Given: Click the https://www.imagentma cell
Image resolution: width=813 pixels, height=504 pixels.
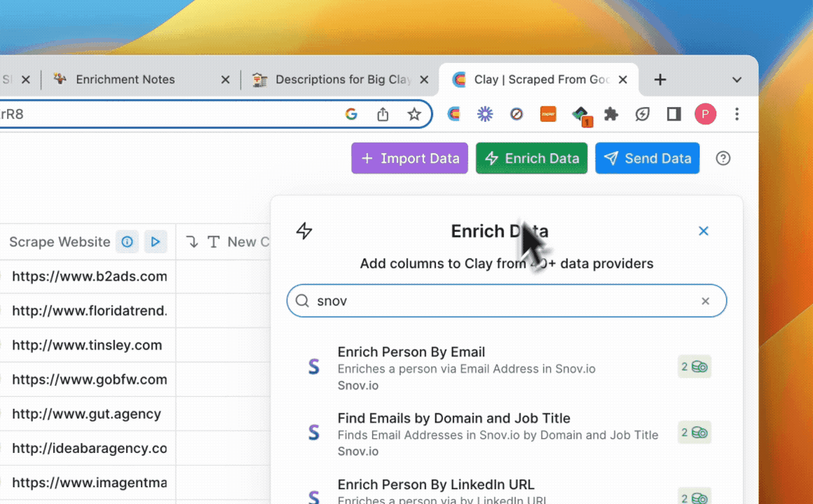Looking at the screenshot, I should 87,483.
